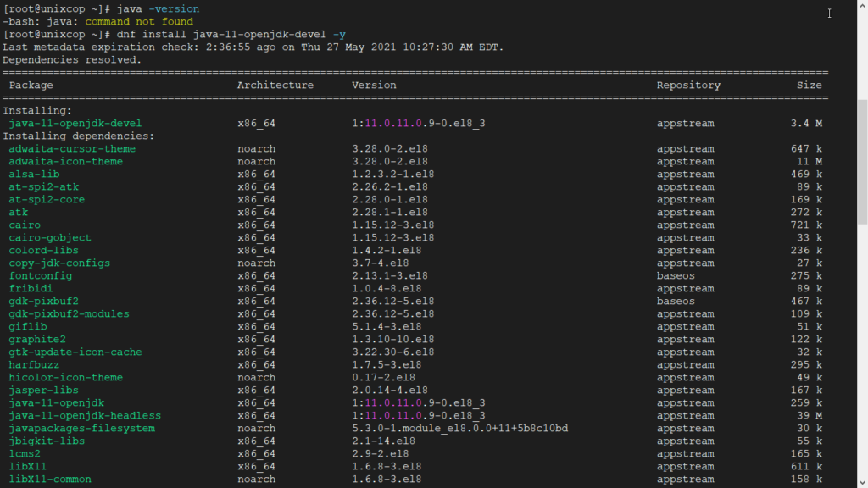Click the Repository column header
The width and height of the screenshot is (868, 488).
point(688,85)
